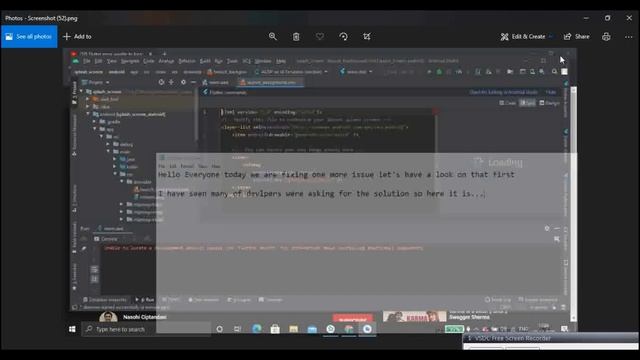Click the 'I have seen many' text line

pyautogui.click(x=321, y=193)
